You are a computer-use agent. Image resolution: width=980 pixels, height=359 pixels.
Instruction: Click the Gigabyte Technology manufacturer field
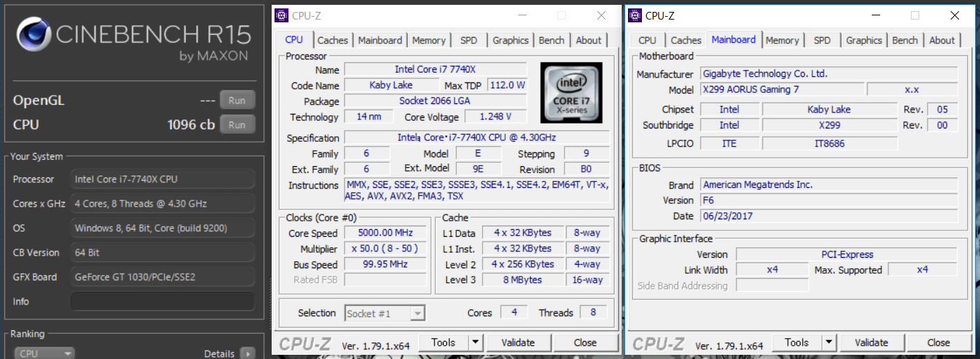tap(828, 74)
